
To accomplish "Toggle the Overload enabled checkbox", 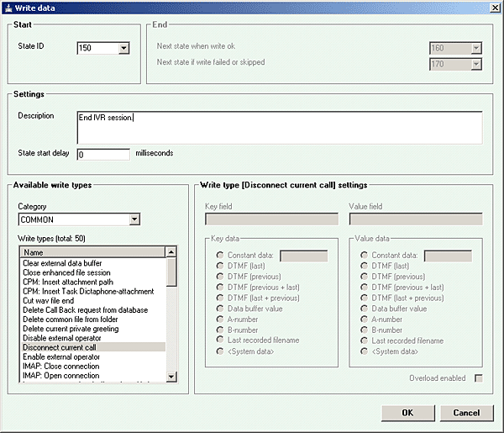I will pyautogui.click(x=480, y=378).
